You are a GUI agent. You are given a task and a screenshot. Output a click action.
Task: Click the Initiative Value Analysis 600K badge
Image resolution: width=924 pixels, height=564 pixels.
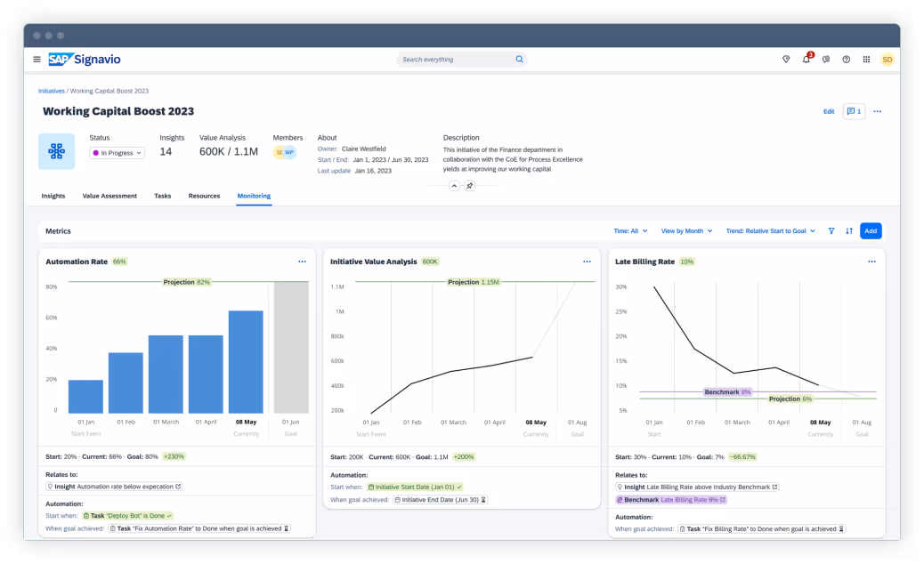[x=430, y=262]
